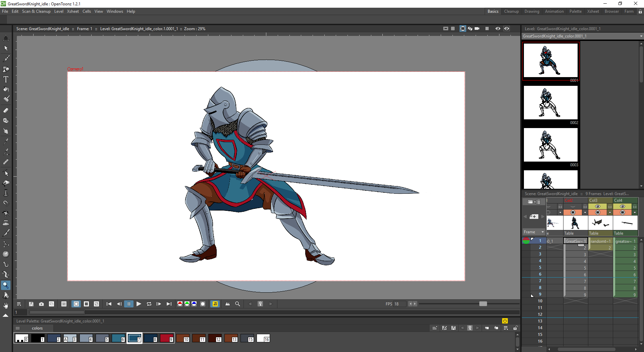Open the Xsheet menu
The height and width of the screenshot is (352, 644).
point(73,11)
